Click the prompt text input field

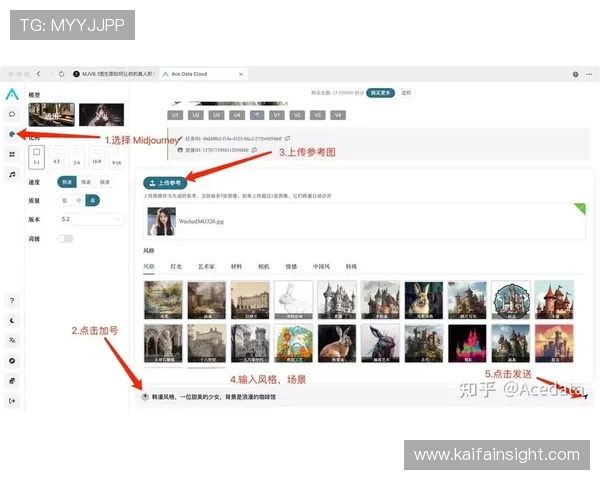coord(364,397)
